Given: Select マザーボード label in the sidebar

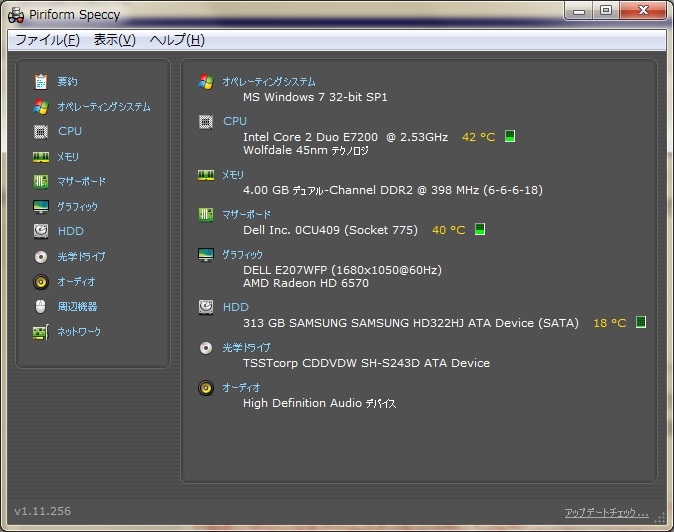Looking at the screenshot, I should [x=82, y=181].
